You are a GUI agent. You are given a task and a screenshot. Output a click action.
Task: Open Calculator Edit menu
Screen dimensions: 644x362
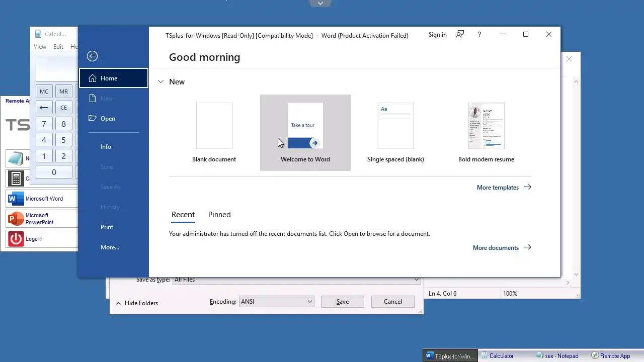coord(58,47)
